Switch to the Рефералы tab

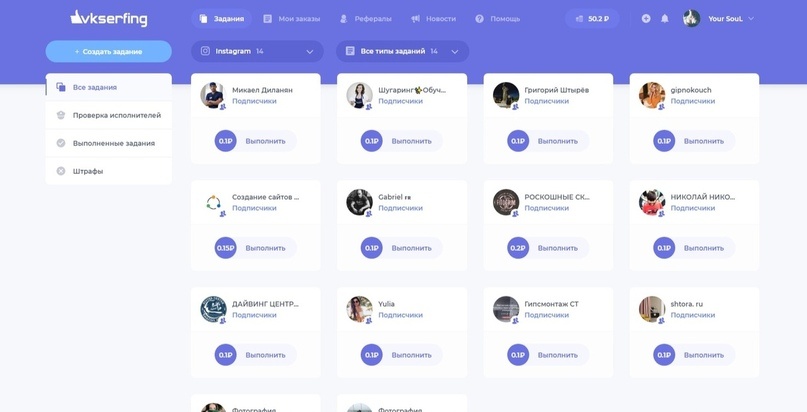pyautogui.click(x=366, y=19)
